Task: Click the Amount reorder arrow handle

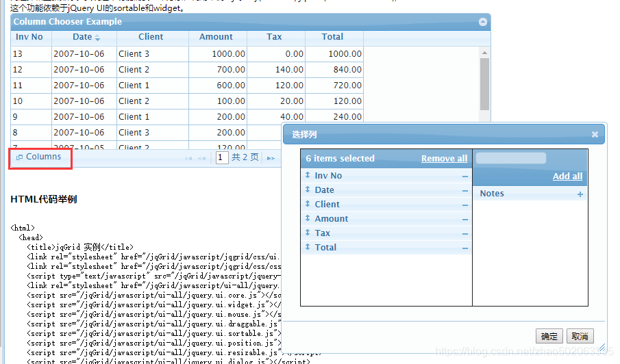Action: coord(308,218)
